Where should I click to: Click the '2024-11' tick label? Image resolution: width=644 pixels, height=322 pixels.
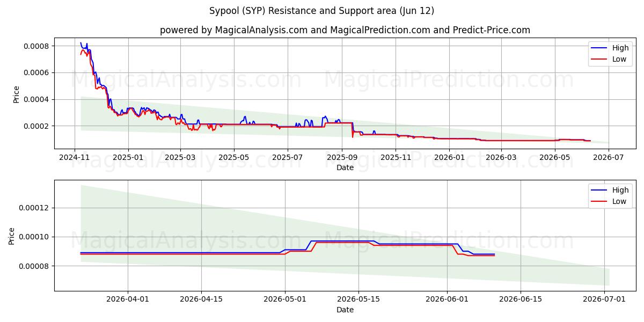(75, 158)
